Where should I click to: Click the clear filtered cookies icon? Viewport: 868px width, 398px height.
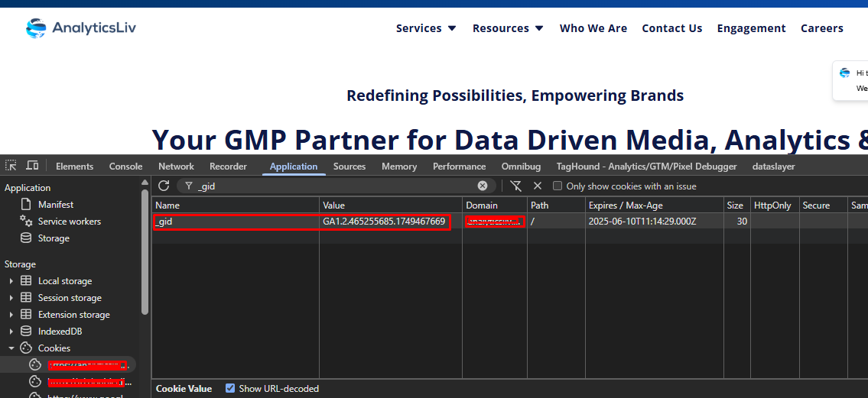click(x=516, y=186)
